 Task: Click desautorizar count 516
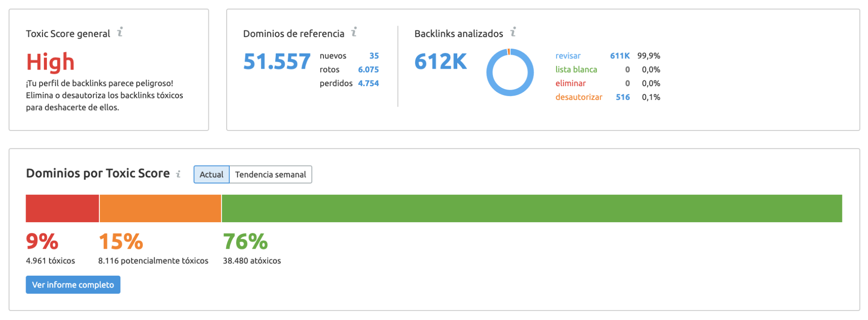(x=623, y=97)
